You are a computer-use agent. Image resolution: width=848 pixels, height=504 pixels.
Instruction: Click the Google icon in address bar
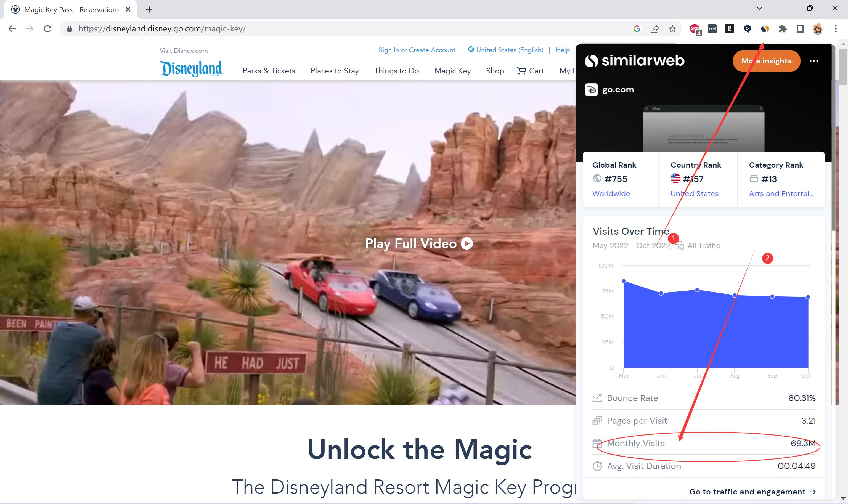pyautogui.click(x=637, y=29)
